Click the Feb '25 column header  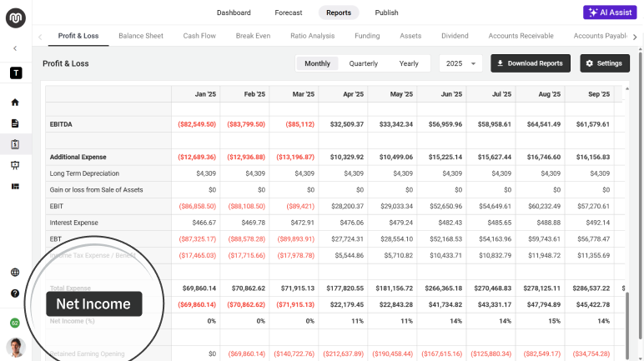point(244,94)
